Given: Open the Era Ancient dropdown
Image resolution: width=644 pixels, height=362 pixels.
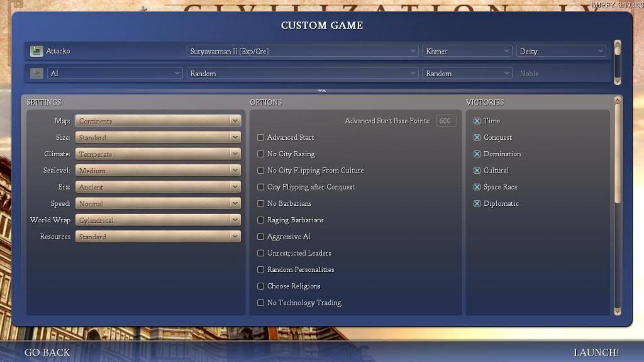Looking at the screenshot, I should (x=158, y=187).
